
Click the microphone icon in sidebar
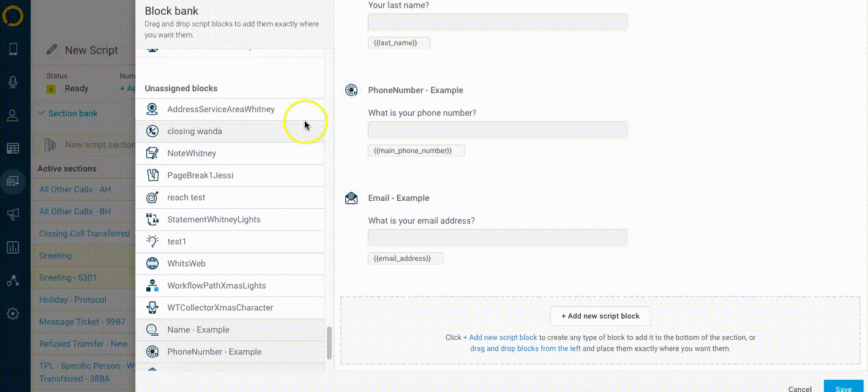pos(13,82)
